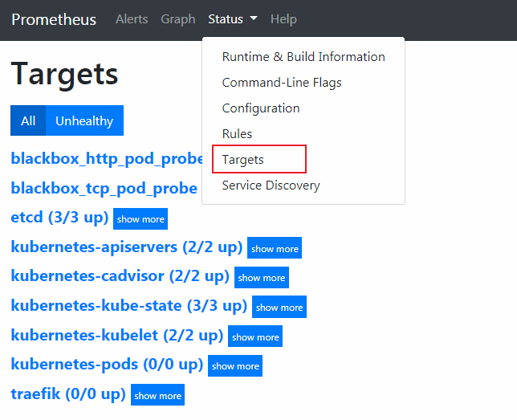Open Service Discovery page
This screenshot has width=517, height=420.
tap(303, 185)
